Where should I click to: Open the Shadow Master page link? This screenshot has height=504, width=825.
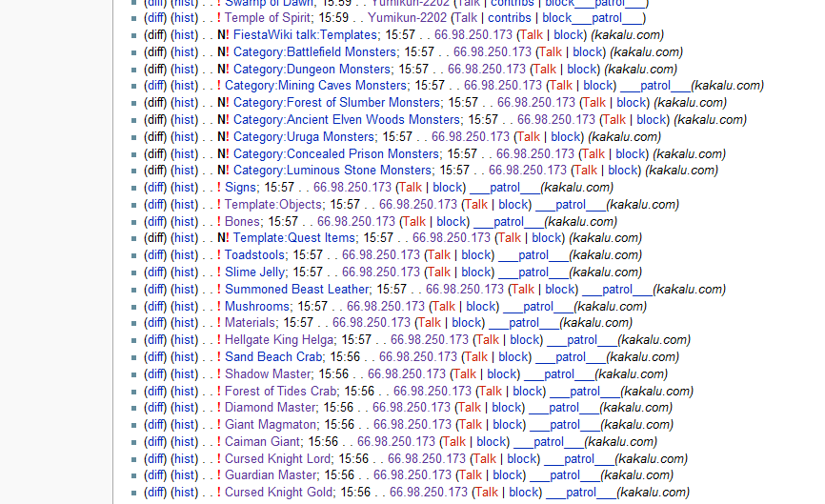(x=268, y=374)
